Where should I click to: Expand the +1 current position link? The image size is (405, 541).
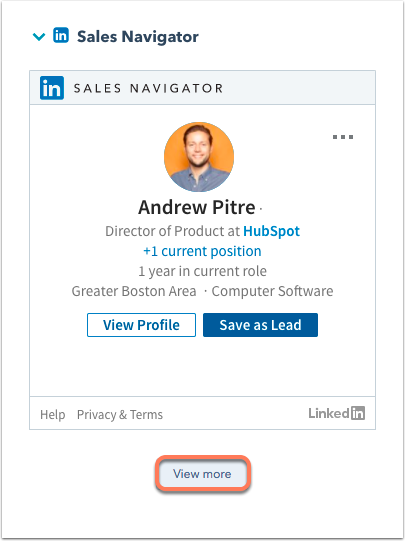pyautogui.click(x=202, y=251)
